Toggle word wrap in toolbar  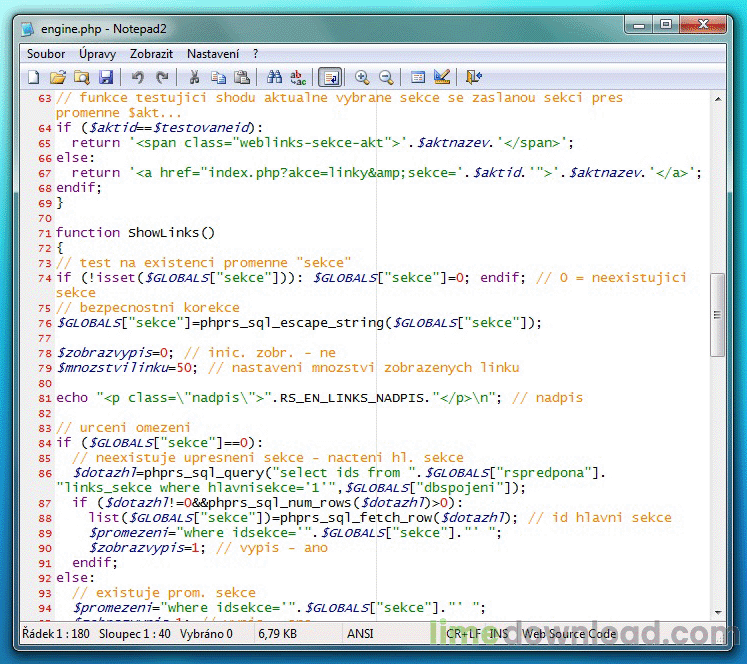tap(330, 77)
